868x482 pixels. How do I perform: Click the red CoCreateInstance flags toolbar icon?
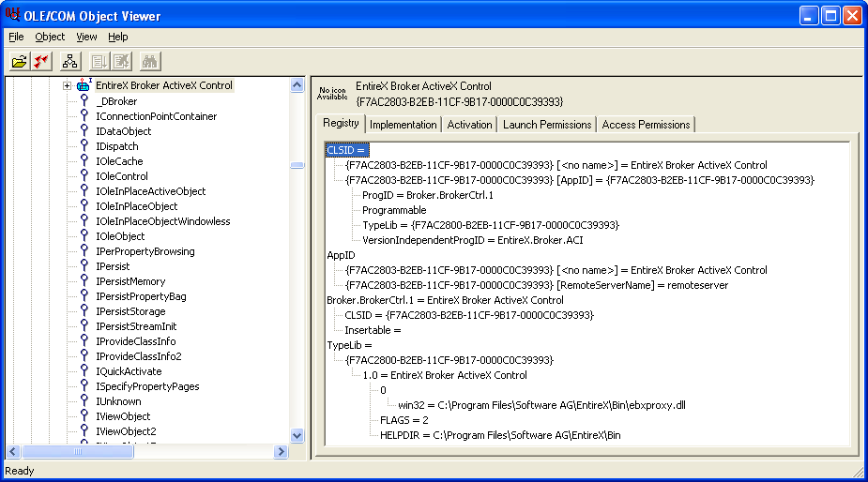(41, 62)
